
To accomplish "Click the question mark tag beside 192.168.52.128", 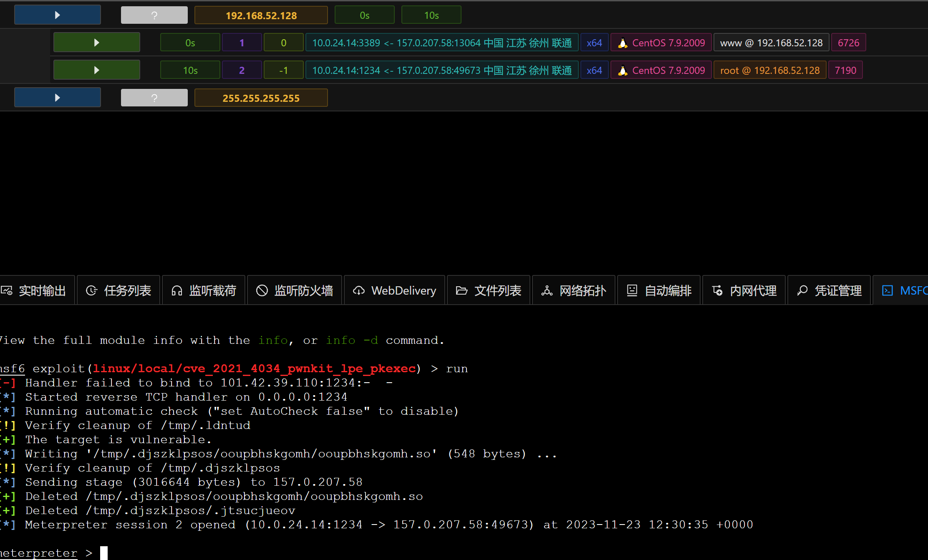I will tap(154, 15).
